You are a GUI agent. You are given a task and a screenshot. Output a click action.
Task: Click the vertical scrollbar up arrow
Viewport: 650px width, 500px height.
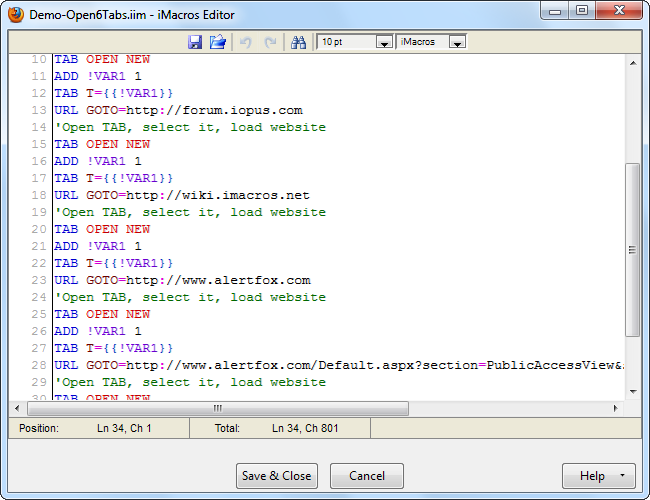[x=633, y=63]
